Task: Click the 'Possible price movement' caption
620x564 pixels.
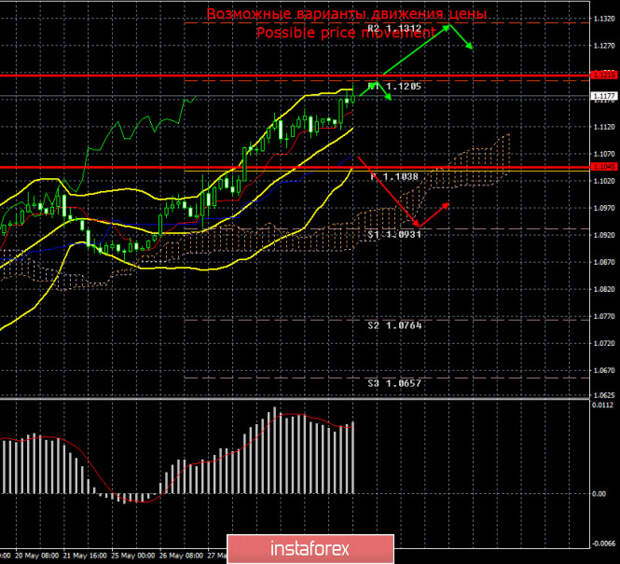Action: [347, 32]
